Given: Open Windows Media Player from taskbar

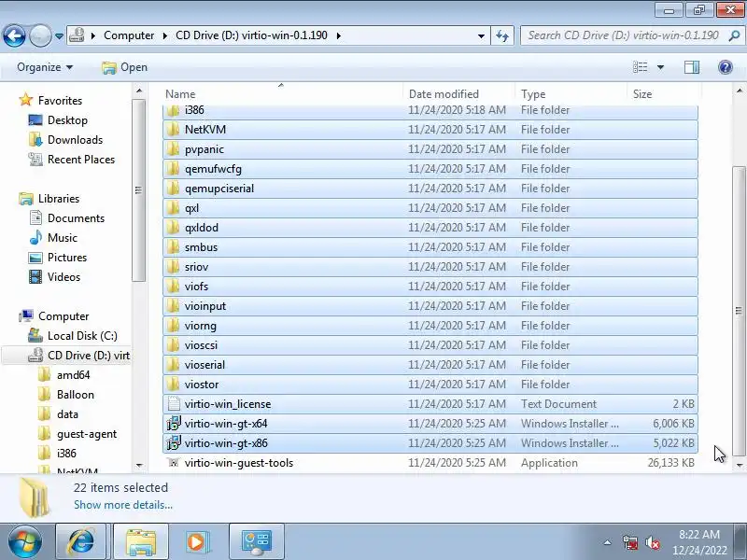Looking at the screenshot, I should [x=196, y=541].
